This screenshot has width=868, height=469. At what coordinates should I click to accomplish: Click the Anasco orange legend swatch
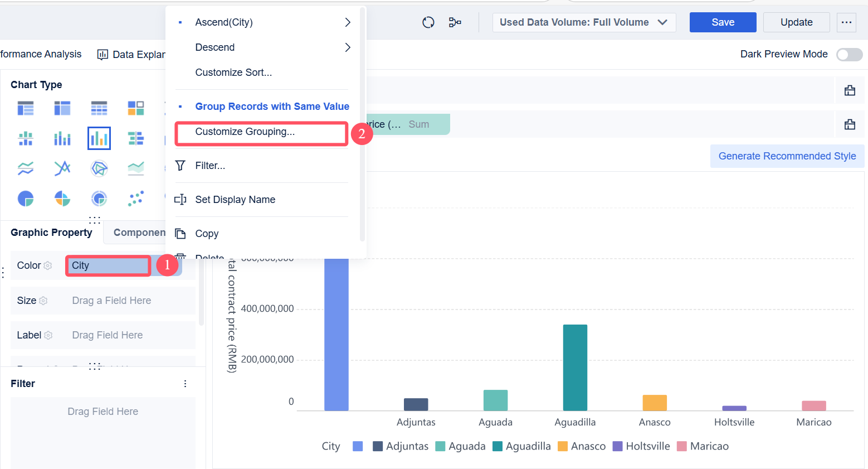tap(563, 446)
